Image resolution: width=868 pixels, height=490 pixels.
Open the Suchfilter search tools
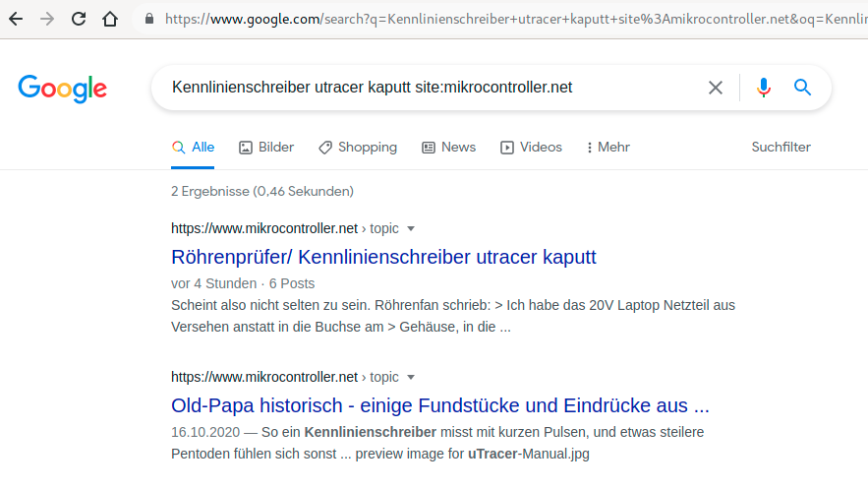click(x=781, y=147)
